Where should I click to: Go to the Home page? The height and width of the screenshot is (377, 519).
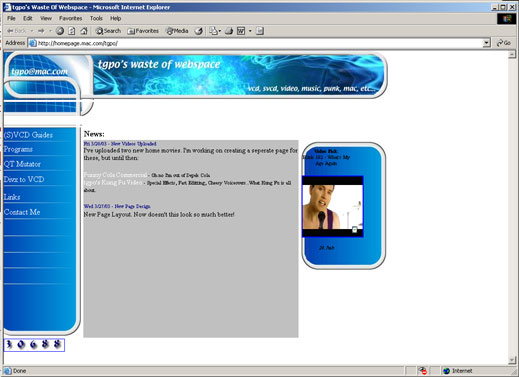tap(84, 31)
